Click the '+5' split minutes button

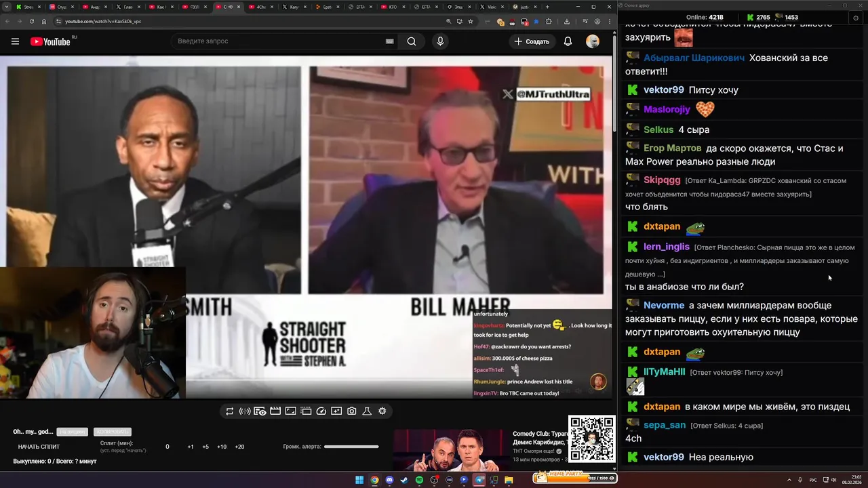tap(205, 447)
